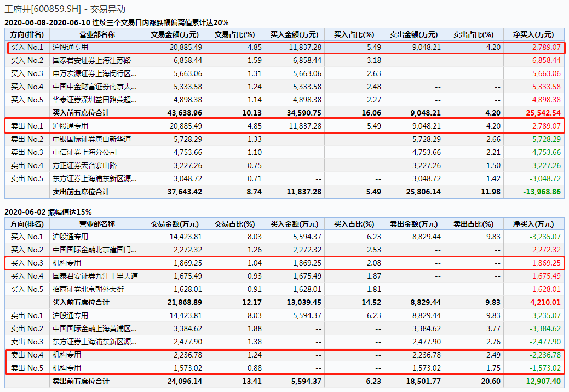Select the 2020-06-08-2020-06-10 deviation heading
This screenshot has width=569, height=392.
pos(117,22)
